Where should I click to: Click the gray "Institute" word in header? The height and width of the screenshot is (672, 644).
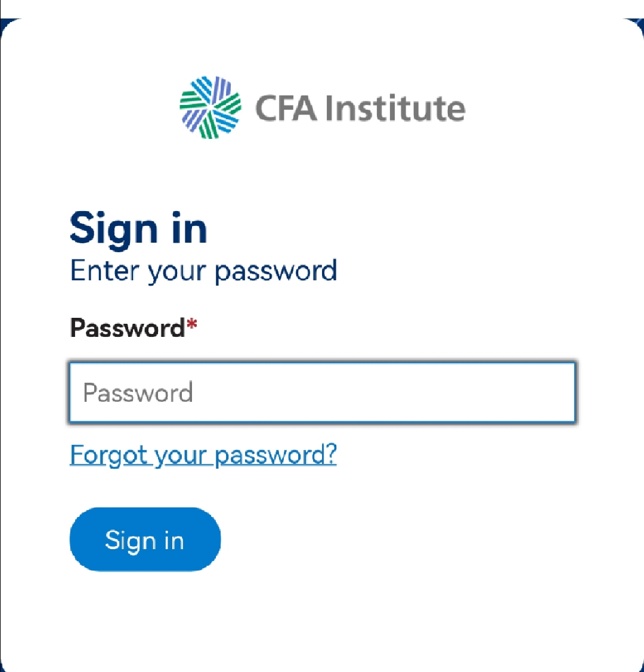pos(395,109)
